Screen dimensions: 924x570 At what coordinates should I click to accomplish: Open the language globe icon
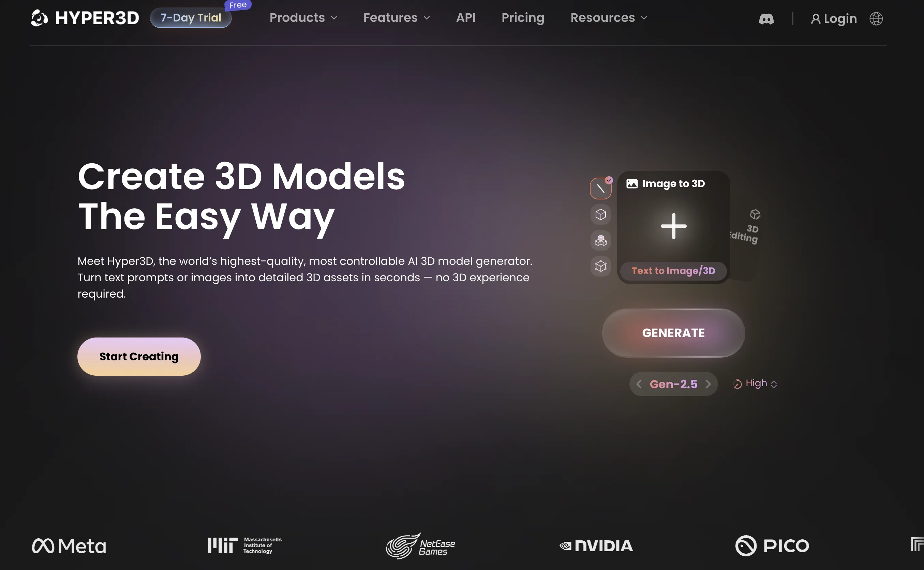coord(876,18)
